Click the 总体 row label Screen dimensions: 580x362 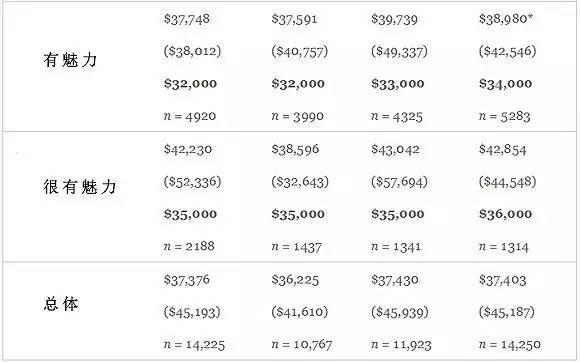[x=61, y=304]
